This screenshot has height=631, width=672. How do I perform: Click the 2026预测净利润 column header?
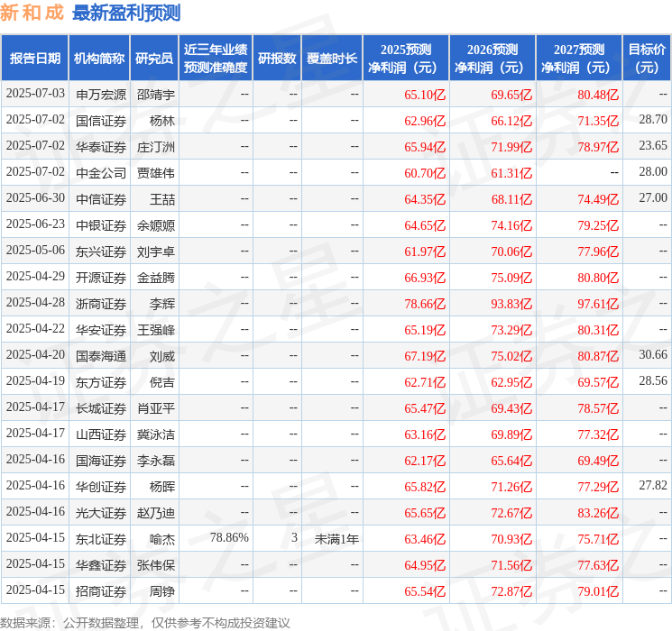[x=492, y=59]
